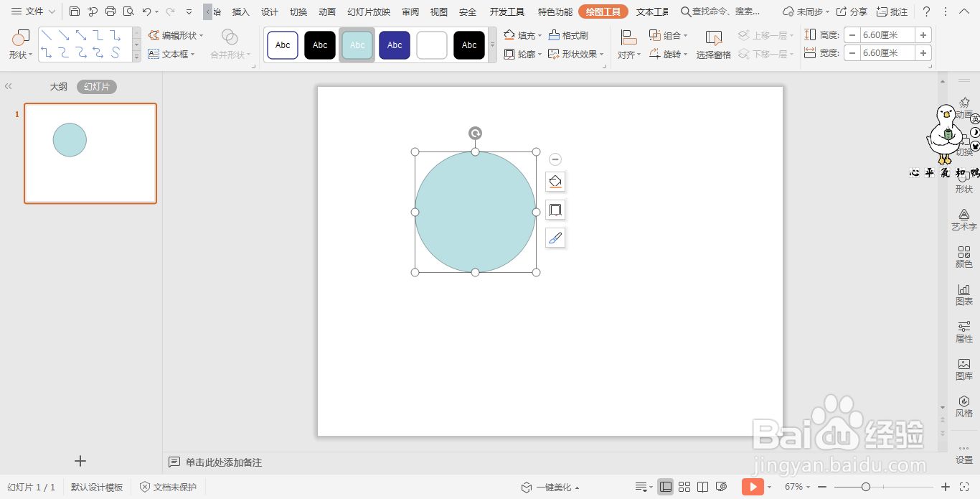
Task: Switch slide panel to 大纲 outline
Action: (x=58, y=87)
